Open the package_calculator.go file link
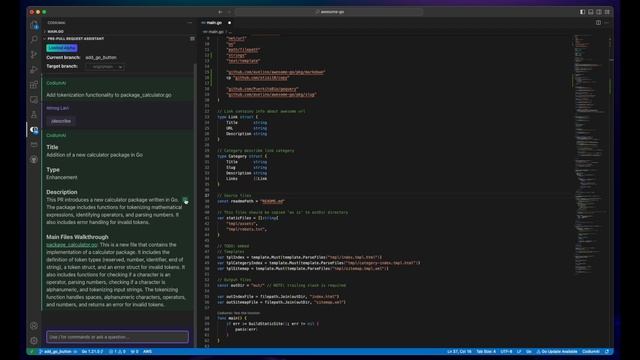The height and width of the screenshot is (360, 640). [72, 245]
